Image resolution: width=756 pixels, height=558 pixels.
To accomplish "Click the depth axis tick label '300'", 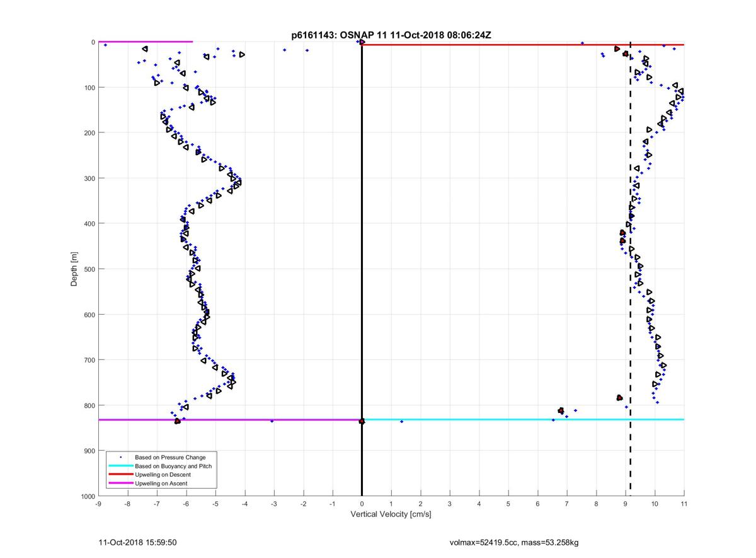I will coord(89,178).
